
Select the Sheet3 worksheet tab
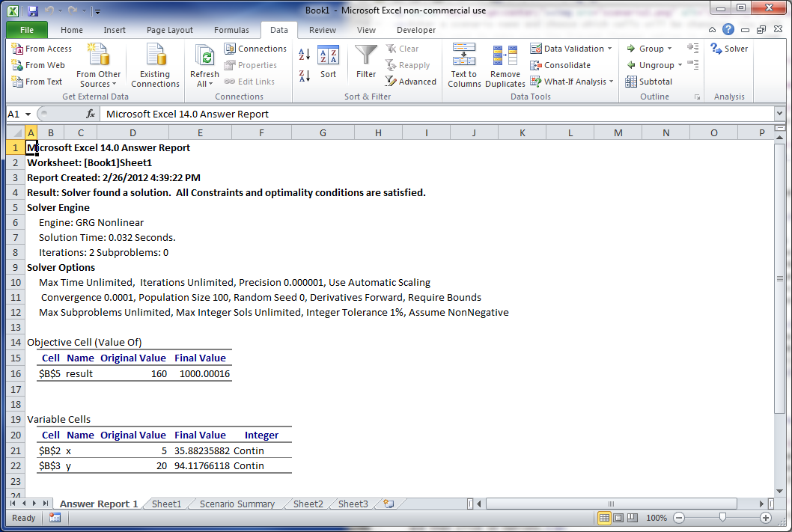click(x=353, y=504)
